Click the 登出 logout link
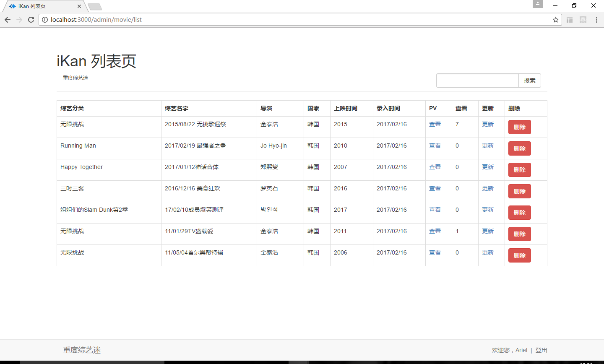Viewport: 604px width, 364px height. point(541,350)
